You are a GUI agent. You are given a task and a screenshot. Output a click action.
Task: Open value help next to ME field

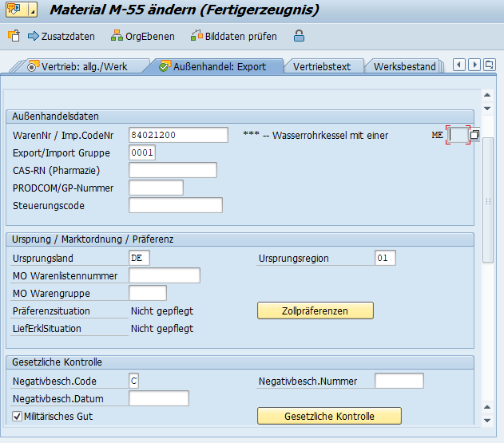474,135
